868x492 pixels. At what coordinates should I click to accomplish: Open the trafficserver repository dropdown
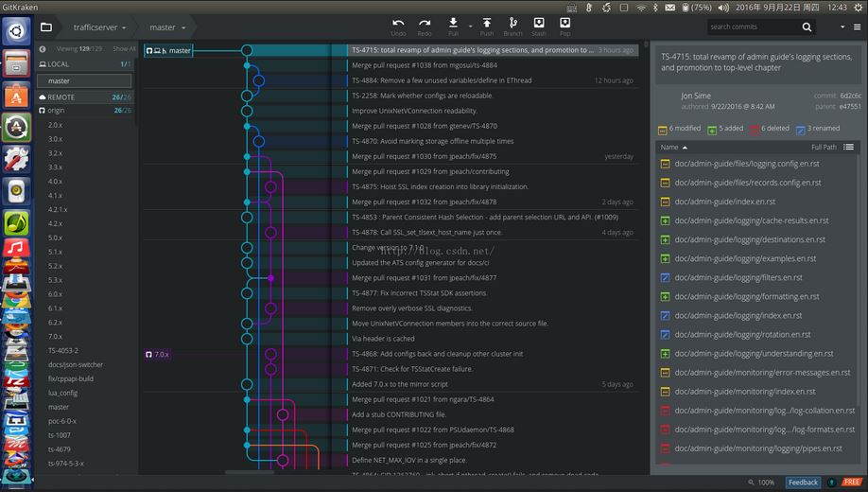pyautogui.click(x=99, y=27)
